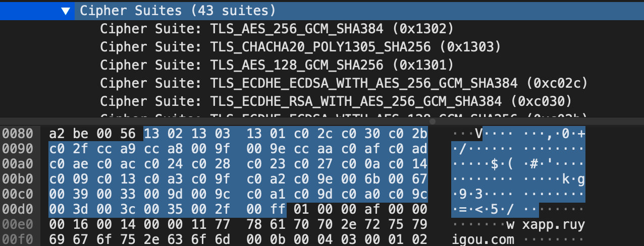This screenshot has width=644, height=246.
Task: Select the 00d0 row offset
Action: (x=18, y=209)
